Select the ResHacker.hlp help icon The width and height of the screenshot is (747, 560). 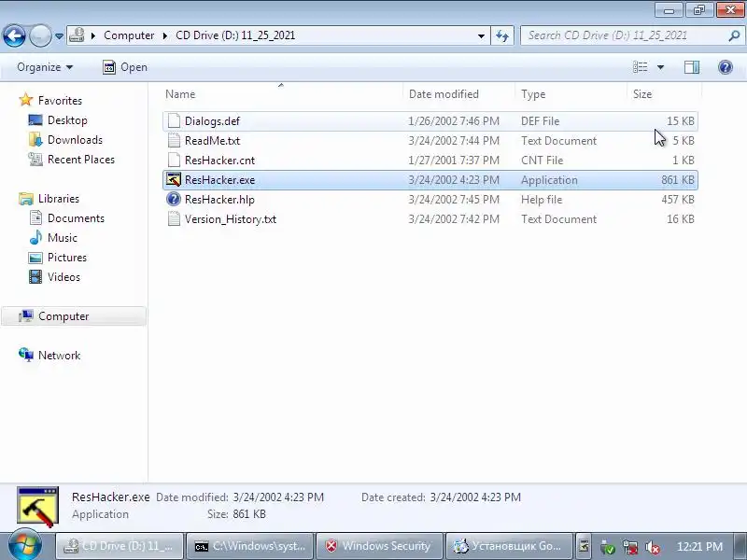pyautogui.click(x=174, y=199)
